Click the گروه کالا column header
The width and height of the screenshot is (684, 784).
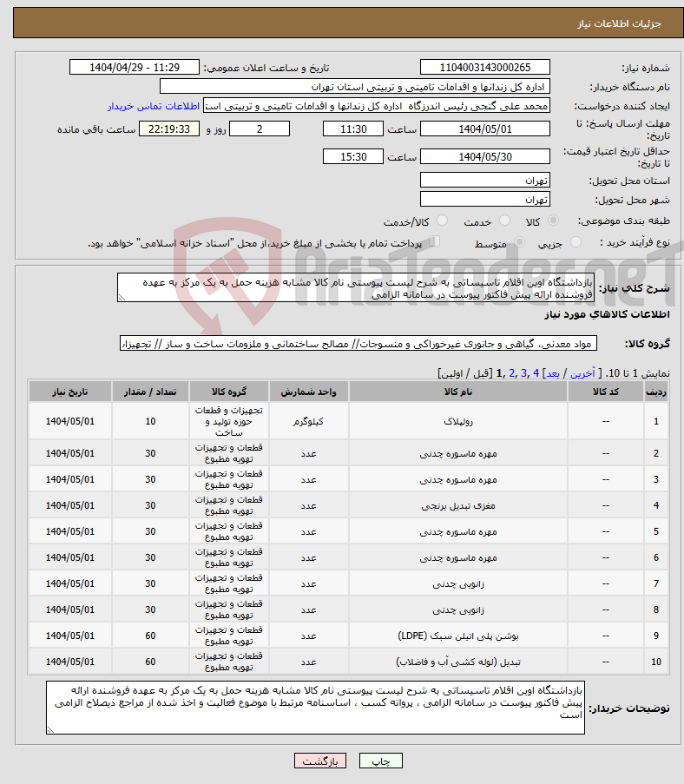[x=229, y=392]
